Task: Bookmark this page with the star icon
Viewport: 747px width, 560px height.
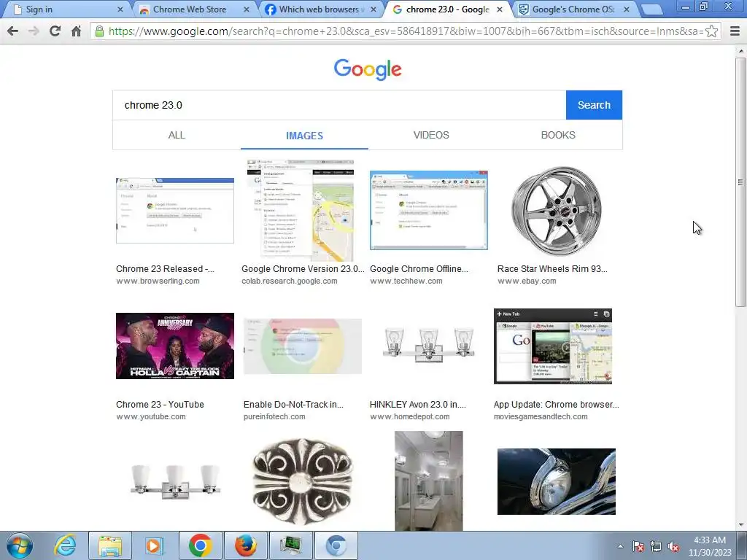Action: [x=711, y=31]
